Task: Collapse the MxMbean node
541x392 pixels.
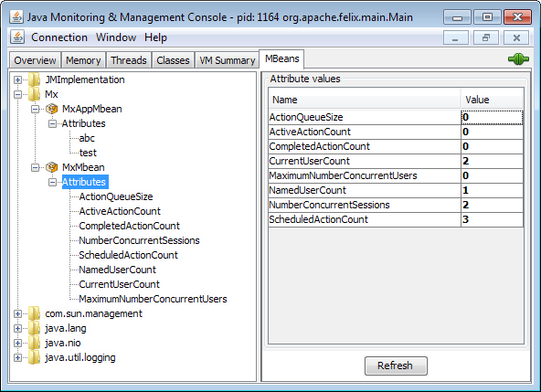Action: pos(36,168)
